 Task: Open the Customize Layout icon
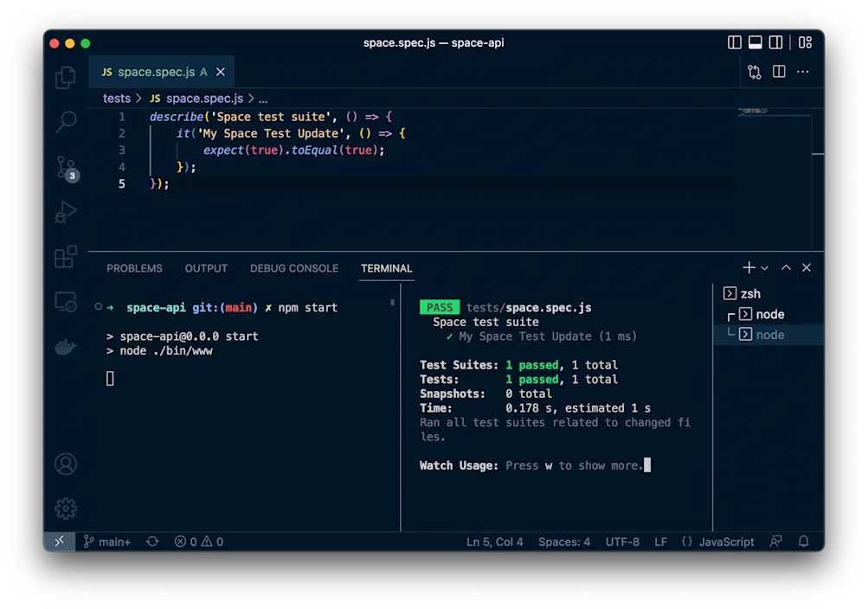pos(805,42)
